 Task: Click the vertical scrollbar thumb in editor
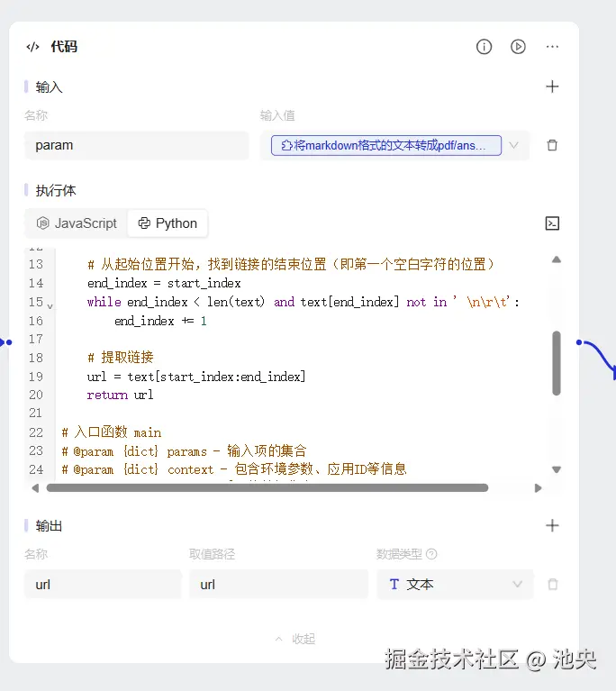tap(557, 363)
